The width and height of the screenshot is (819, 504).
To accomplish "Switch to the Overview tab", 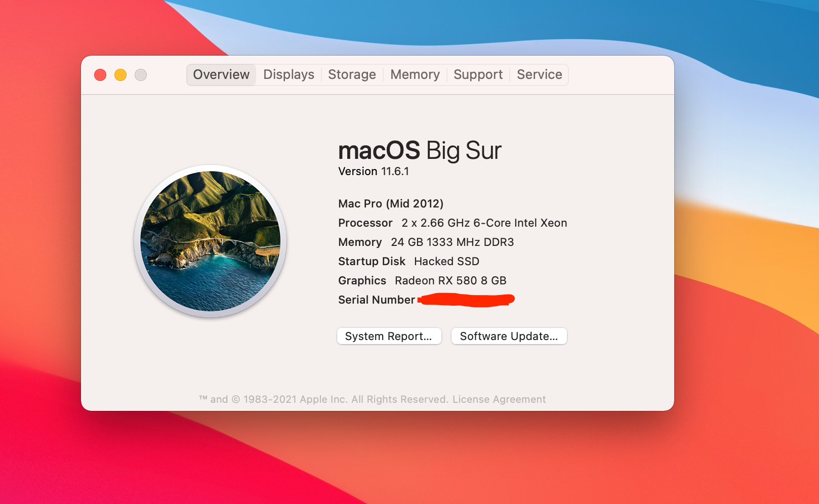I will tap(221, 75).
